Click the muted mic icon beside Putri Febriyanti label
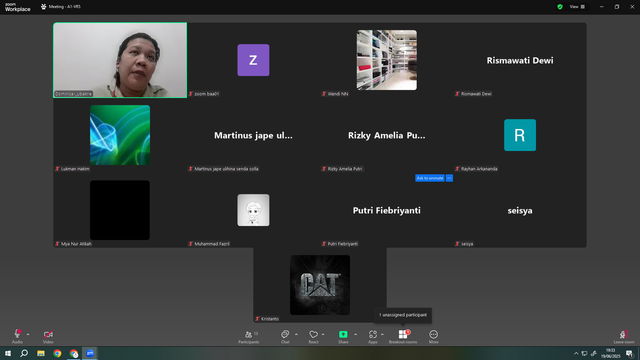The height and width of the screenshot is (360, 640). 324,244
